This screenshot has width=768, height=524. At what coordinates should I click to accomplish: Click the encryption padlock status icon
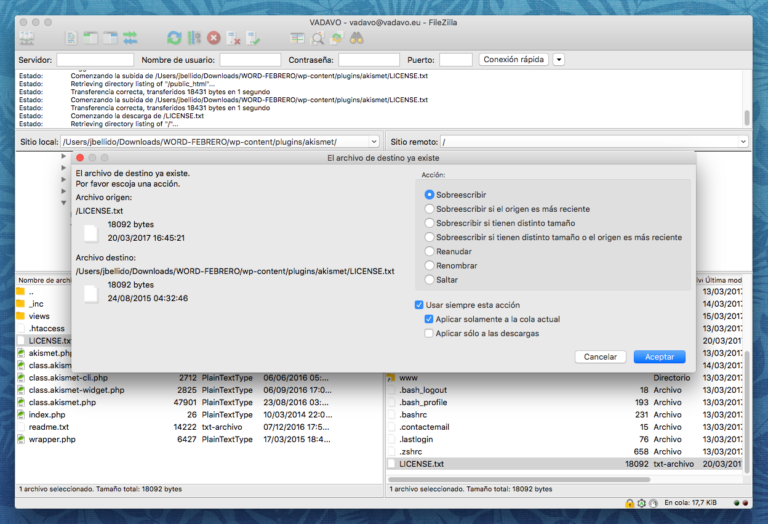click(x=629, y=503)
